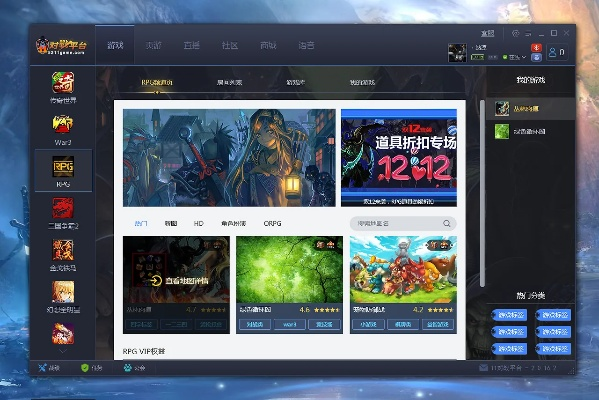Click the platform logo at top left
Viewport: 599px width, 400px height.
tap(62, 46)
